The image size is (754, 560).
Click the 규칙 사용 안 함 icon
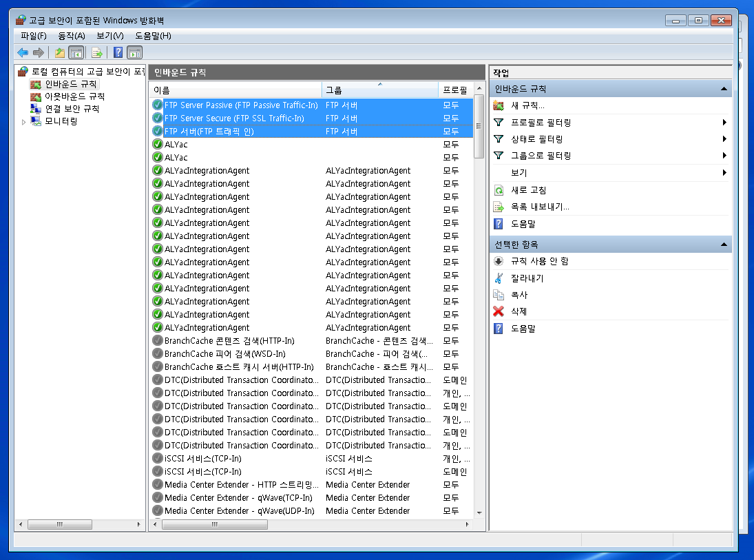499,261
